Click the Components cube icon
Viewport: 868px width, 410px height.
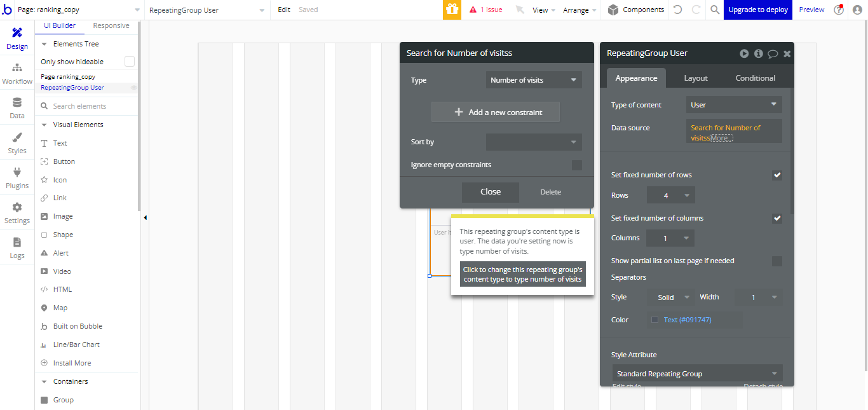click(x=613, y=10)
